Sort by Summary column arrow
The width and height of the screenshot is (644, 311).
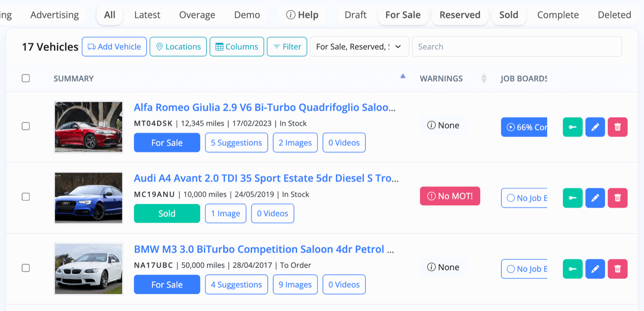pyautogui.click(x=403, y=76)
